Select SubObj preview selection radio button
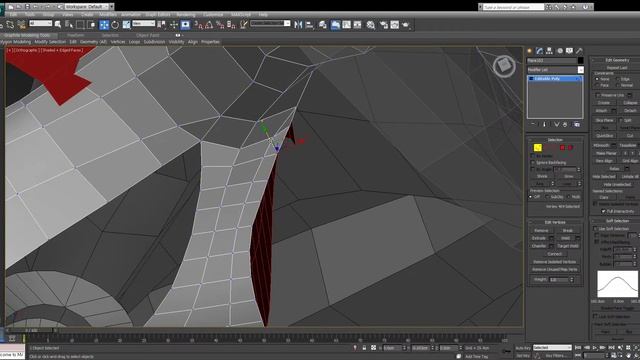Image resolution: width=640 pixels, height=360 pixels. tap(547, 197)
